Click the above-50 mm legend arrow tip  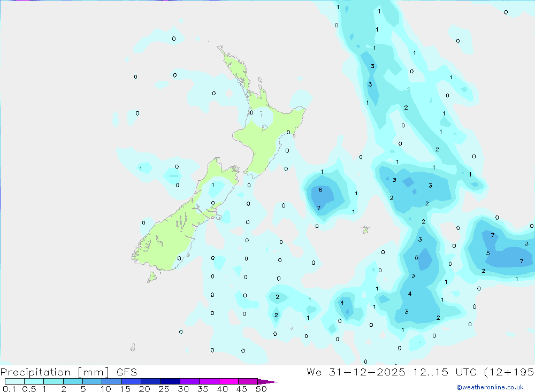point(268,382)
